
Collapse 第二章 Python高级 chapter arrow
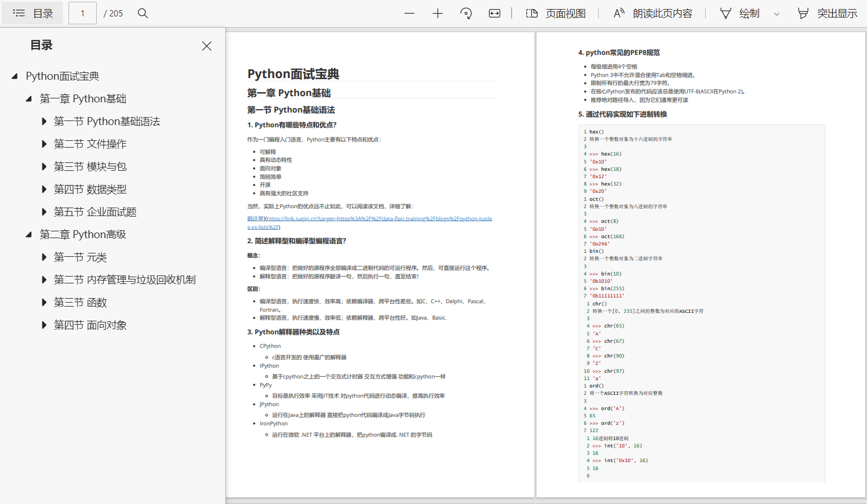tap(29, 234)
